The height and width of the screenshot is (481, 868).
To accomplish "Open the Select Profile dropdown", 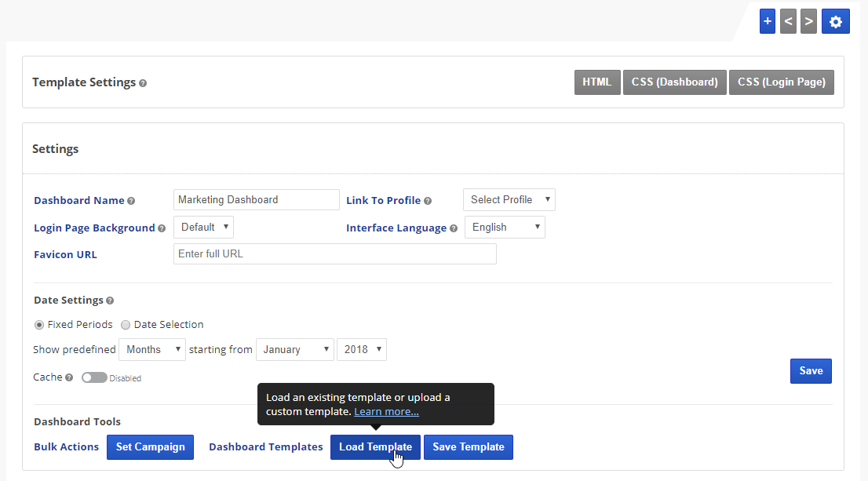I will [x=509, y=200].
